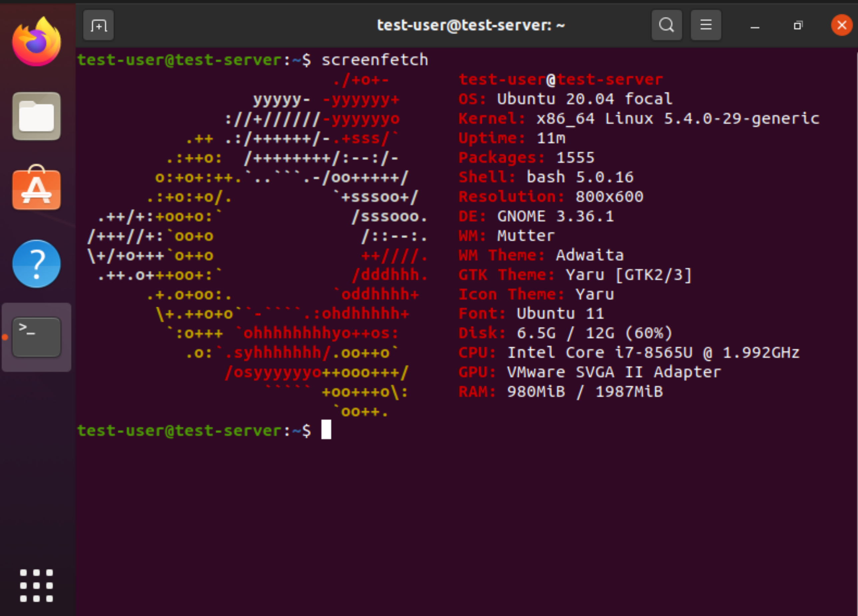Click the test-user@test-server window title
This screenshot has height=616, width=858.
(471, 26)
